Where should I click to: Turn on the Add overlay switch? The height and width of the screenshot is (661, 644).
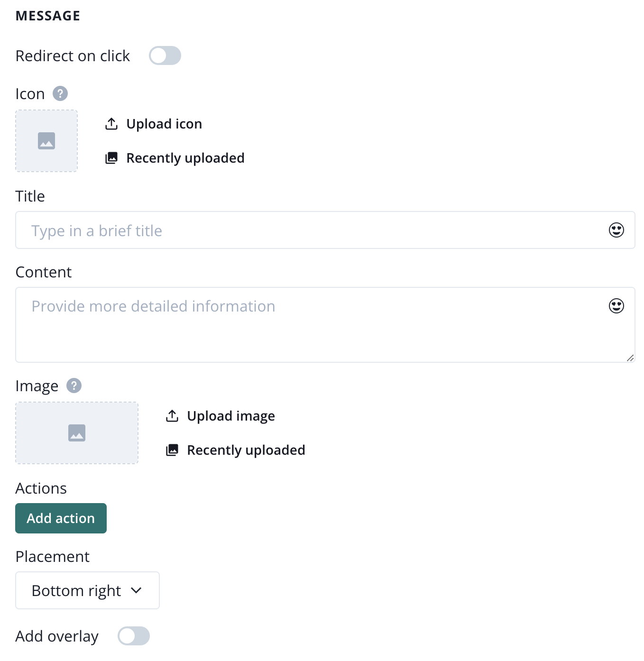134,636
